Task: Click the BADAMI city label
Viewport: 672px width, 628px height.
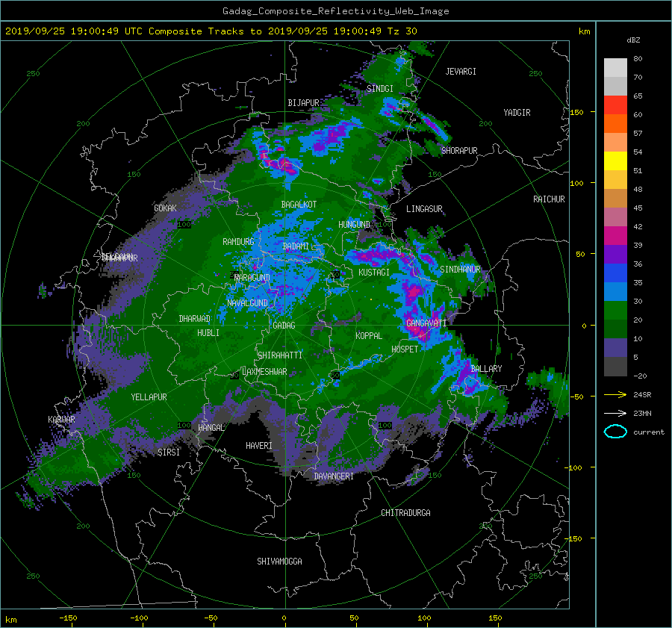Action: tap(296, 246)
